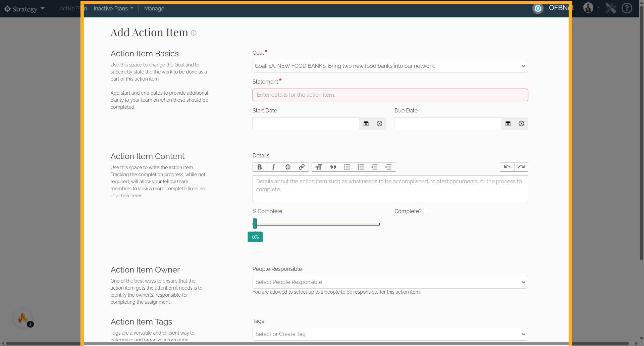Viewport: 644px width, 346px height.
Task: Increase indent in Details editor
Action: click(x=389, y=167)
